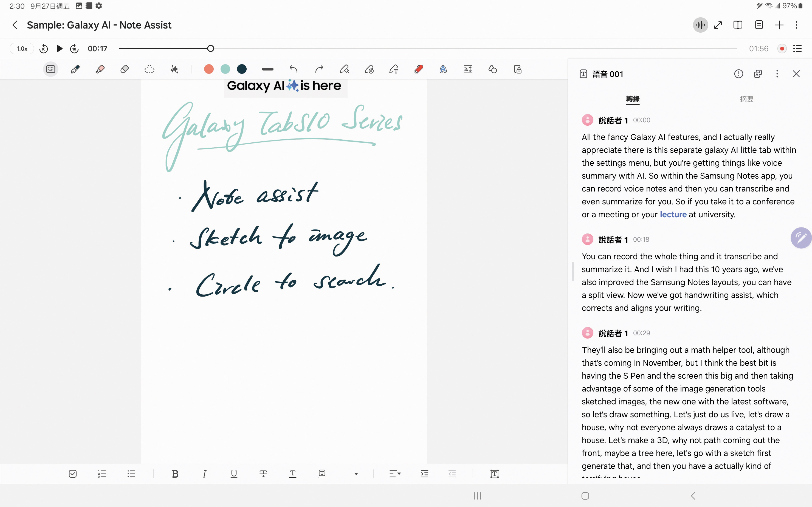Select the Eraser tool

click(x=124, y=69)
